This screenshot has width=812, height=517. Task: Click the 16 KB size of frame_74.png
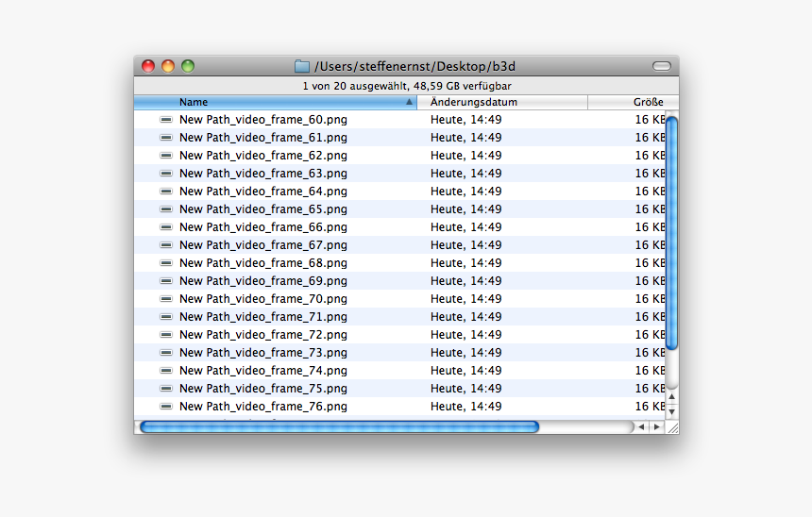click(650, 371)
